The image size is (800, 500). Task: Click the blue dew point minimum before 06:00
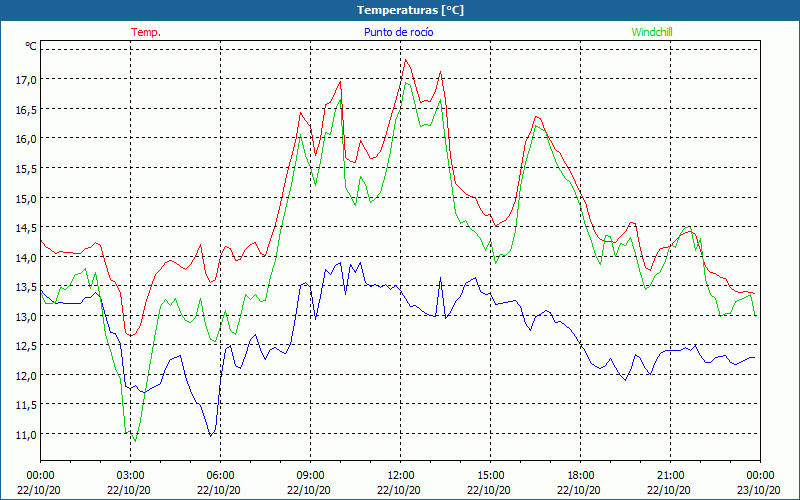pyautogui.click(x=210, y=436)
